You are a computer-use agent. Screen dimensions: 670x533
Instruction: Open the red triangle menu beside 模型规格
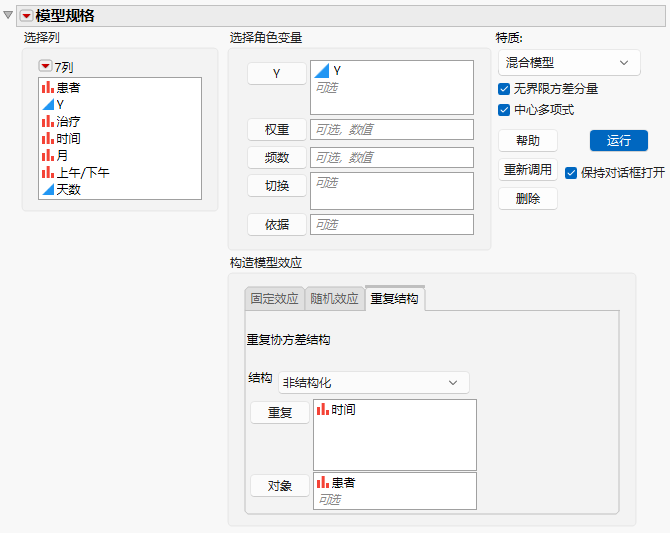click(x=26, y=16)
